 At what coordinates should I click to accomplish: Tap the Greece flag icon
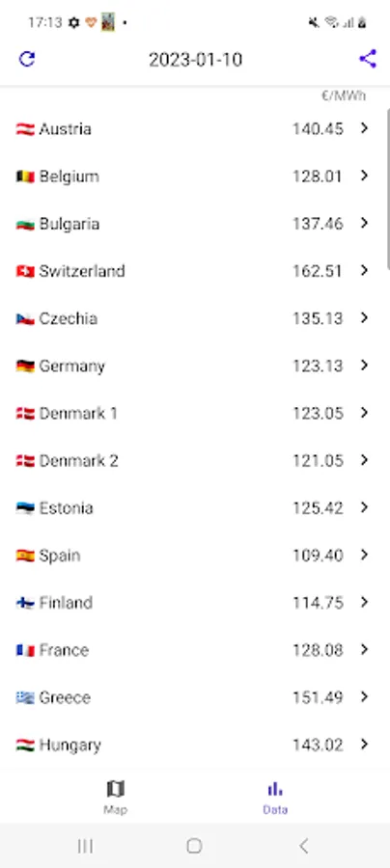coord(25,697)
